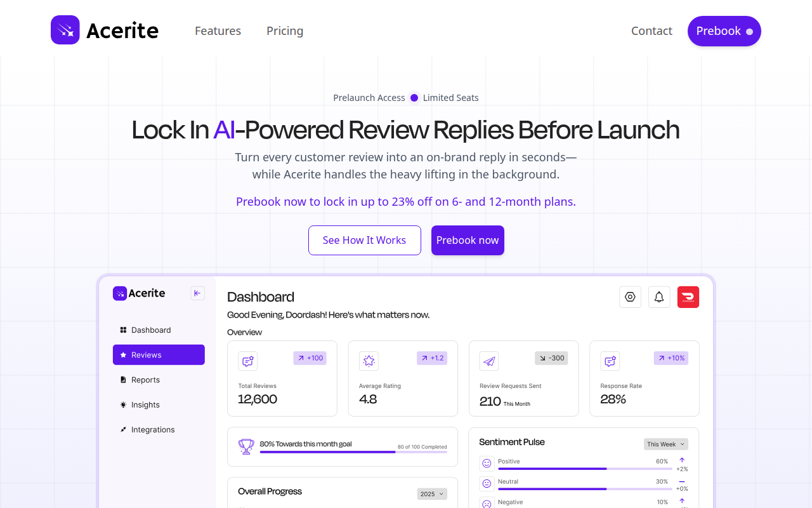Viewport: 812px width, 508px height.
Task: Click 80 of 100 Completed text
Action: coord(422,447)
